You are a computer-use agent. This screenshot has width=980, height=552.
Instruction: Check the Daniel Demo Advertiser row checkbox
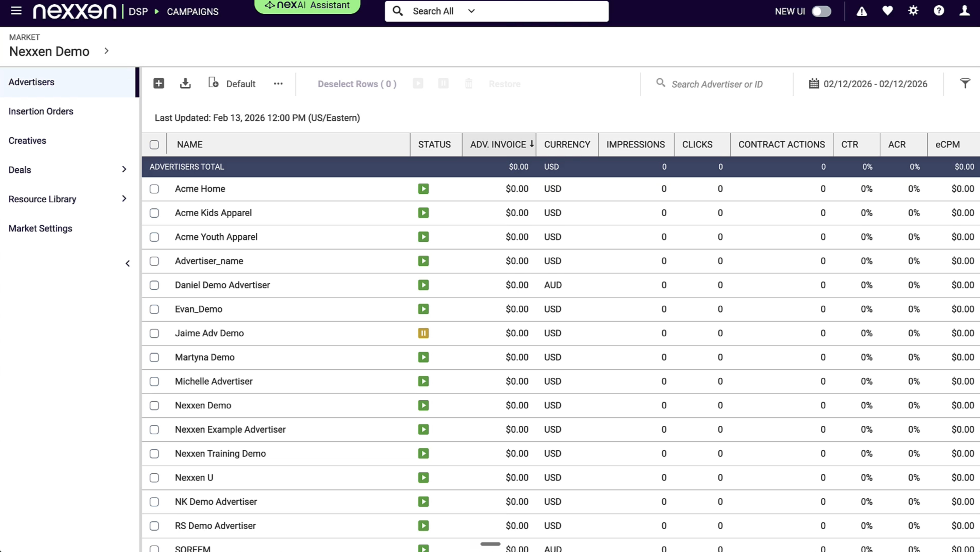[x=154, y=285]
